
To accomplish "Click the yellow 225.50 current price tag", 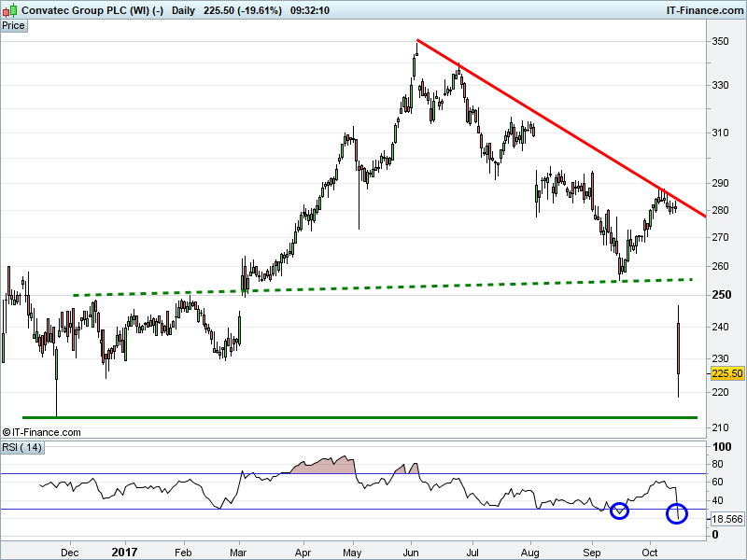I will (727, 373).
